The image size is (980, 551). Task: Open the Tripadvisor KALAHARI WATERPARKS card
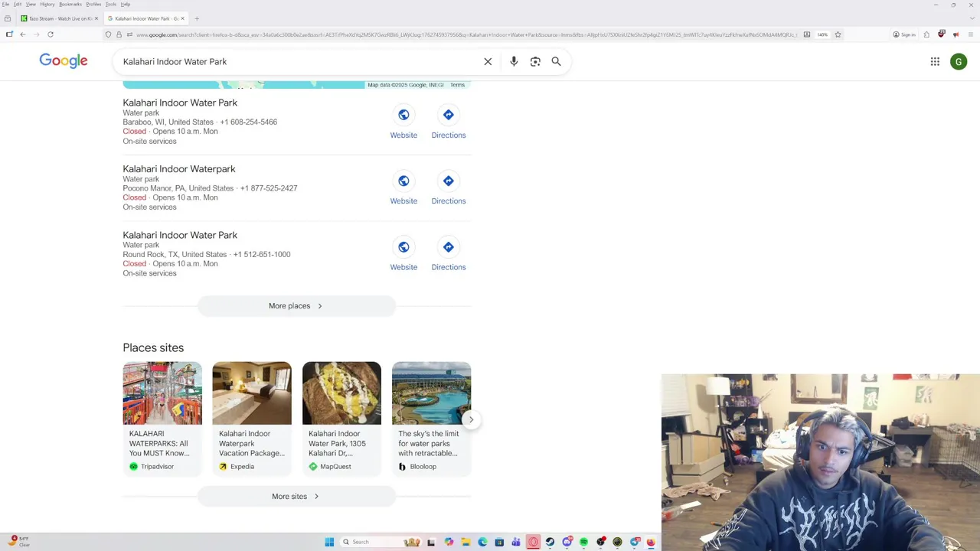click(162, 418)
